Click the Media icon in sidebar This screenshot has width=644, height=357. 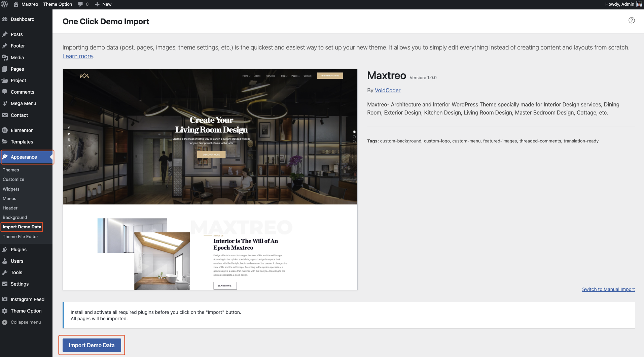(x=5, y=58)
